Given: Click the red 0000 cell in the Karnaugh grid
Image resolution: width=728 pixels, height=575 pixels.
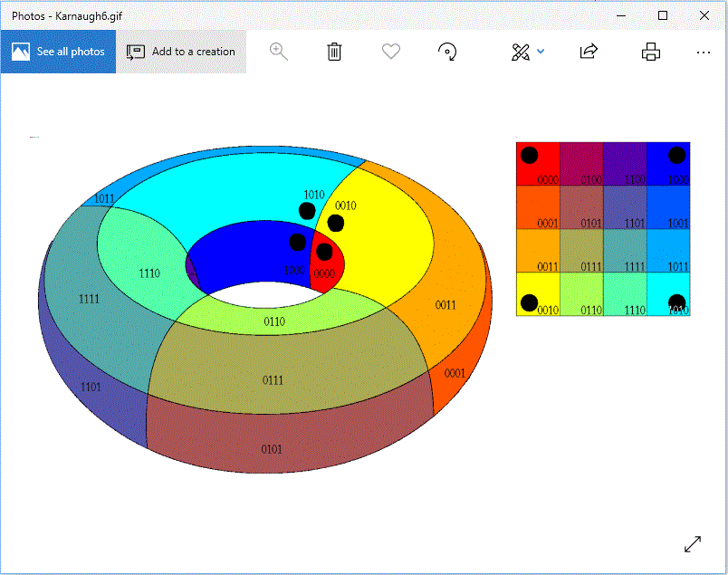Looking at the screenshot, I should (538, 164).
